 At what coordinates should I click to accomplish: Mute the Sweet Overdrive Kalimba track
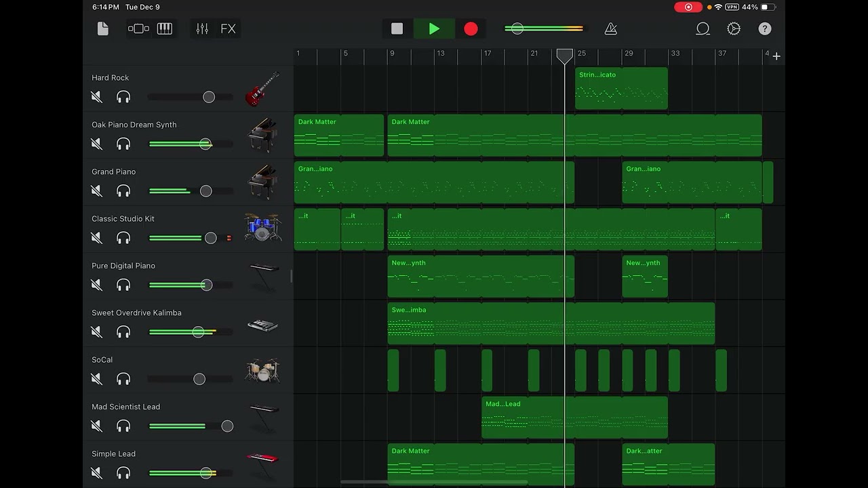click(x=97, y=332)
